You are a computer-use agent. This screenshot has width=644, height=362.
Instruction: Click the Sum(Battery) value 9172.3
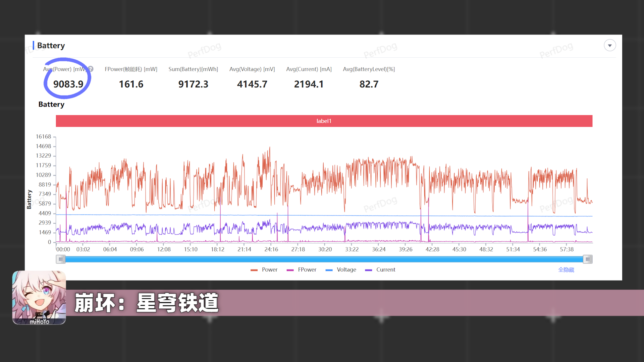[x=193, y=84]
